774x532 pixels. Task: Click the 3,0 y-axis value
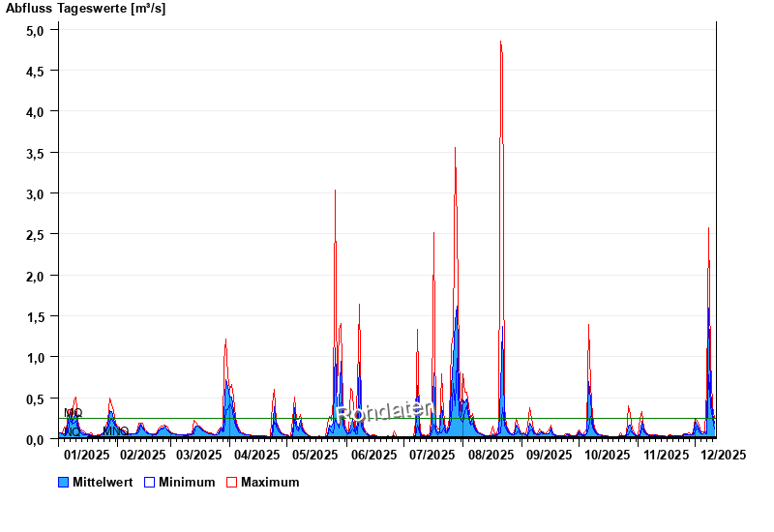point(35,194)
